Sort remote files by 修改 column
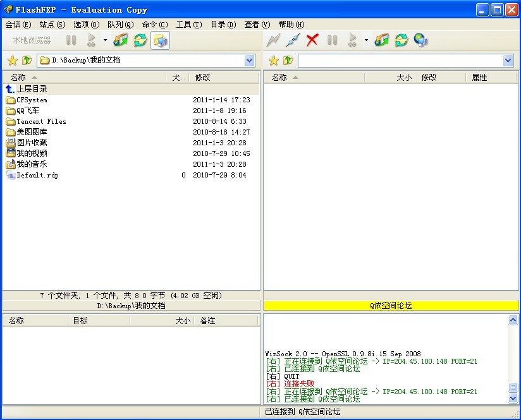This screenshot has height=420, width=521. [441, 78]
